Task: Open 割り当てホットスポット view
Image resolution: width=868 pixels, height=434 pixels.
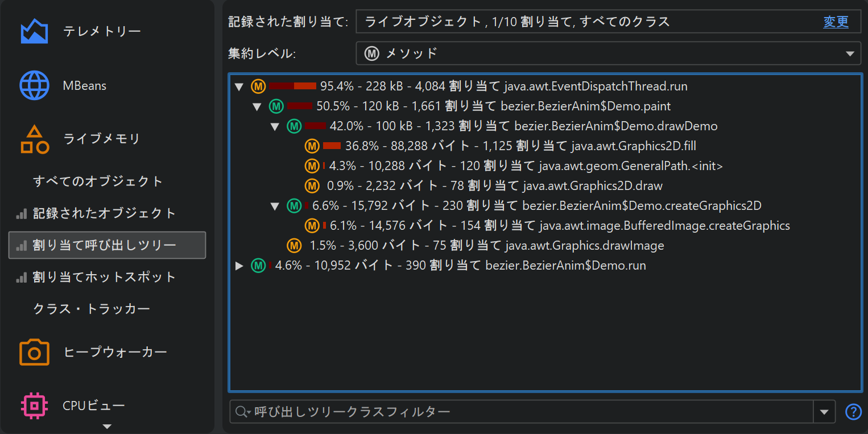Action: (105, 277)
